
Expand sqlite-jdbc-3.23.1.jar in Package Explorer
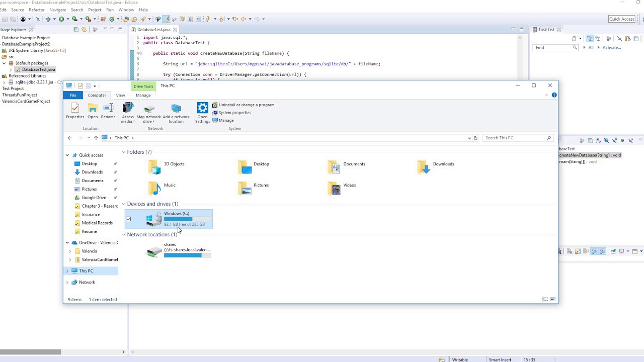[4, 82]
